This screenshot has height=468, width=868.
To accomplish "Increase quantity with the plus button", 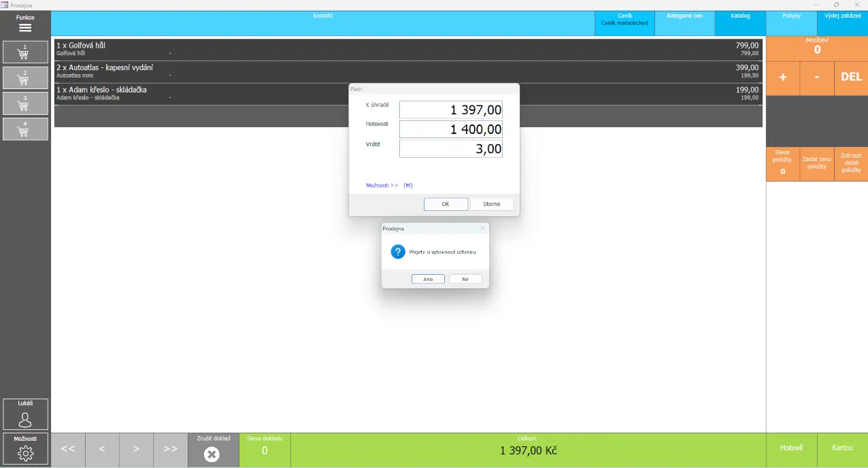I will pyautogui.click(x=783, y=78).
